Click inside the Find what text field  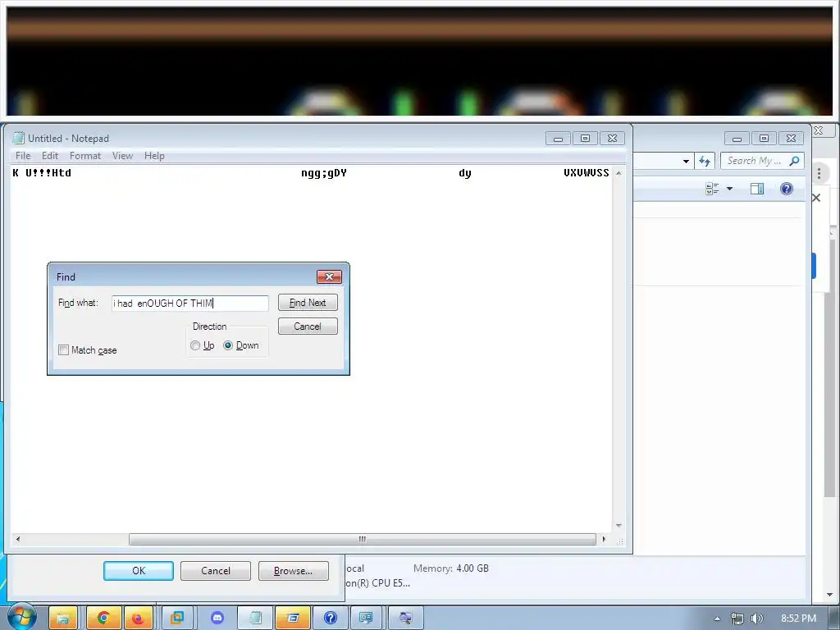point(190,304)
